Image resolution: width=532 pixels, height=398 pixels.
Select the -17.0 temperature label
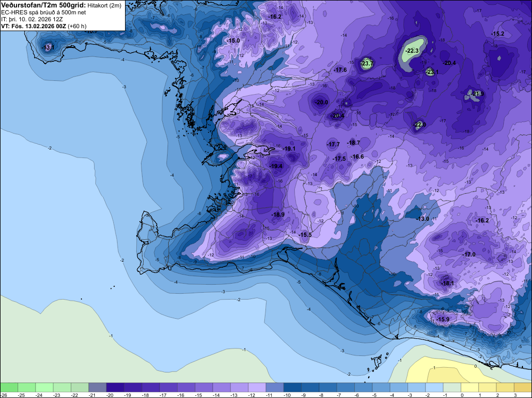pos(469,254)
